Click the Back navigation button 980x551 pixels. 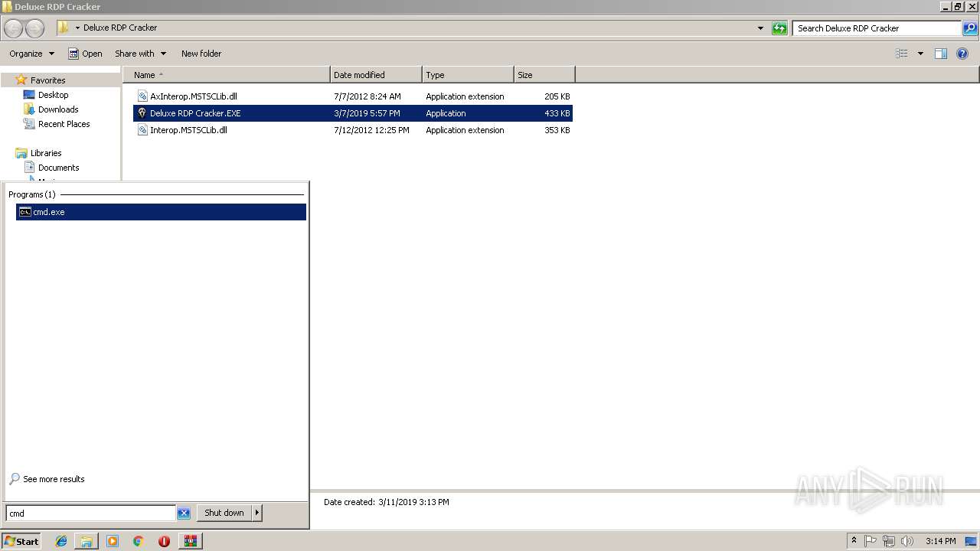13,28
